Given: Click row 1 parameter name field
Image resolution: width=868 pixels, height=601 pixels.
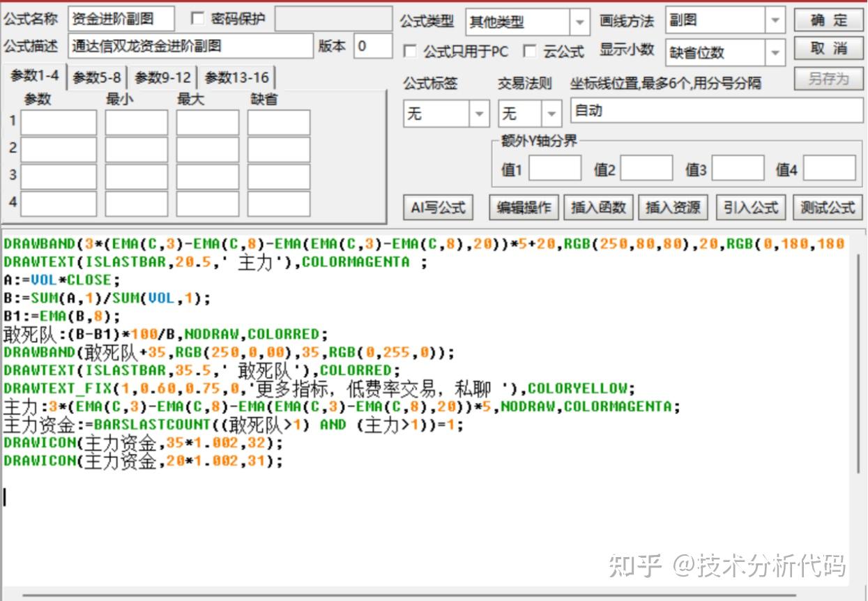Looking at the screenshot, I should point(59,123).
